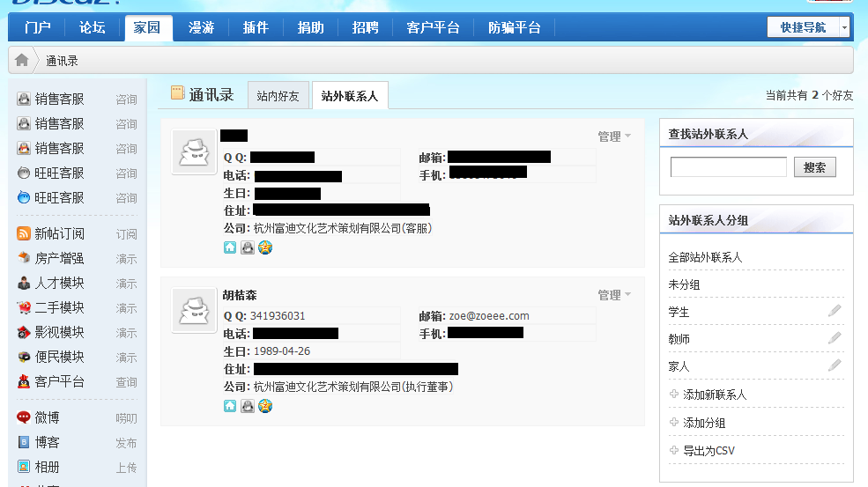Image resolution: width=868 pixels, height=487 pixels.
Task: Click the first contact's avatar
Action: tap(194, 152)
